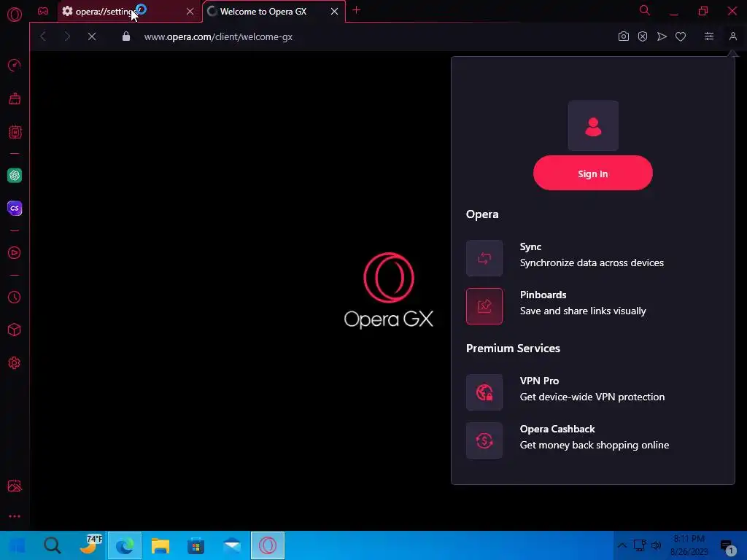
Task: Open sidebar setup three-dots menu
Action: [15, 516]
